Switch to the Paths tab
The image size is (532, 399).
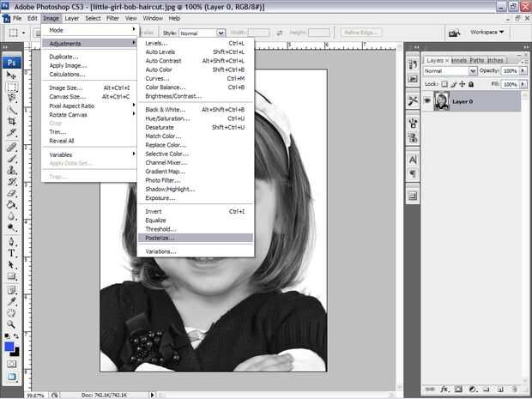pyautogui.click(x=477, y=60)
